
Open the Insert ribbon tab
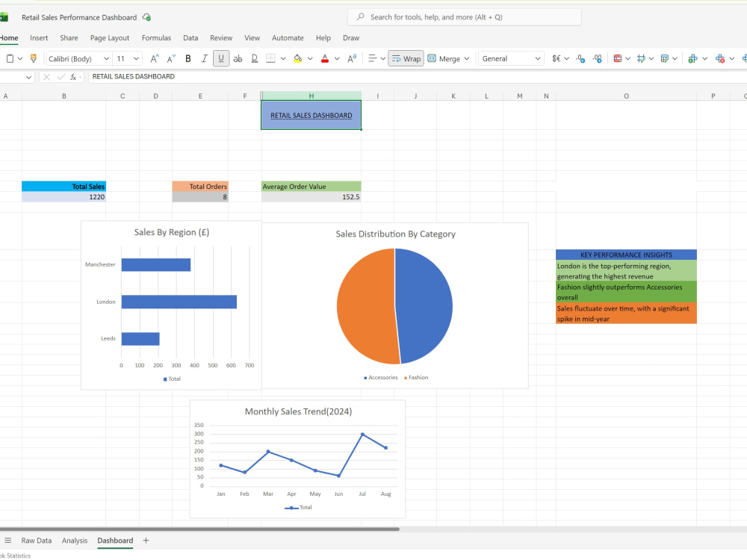[x=39, y=38]
